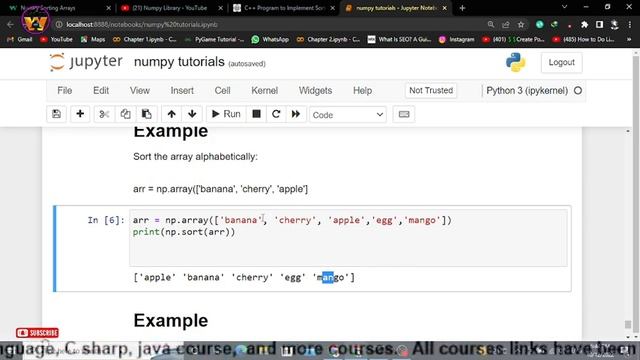
Task: Close the numpy tutorials Jupyter tab
Action: coord(444,8)
